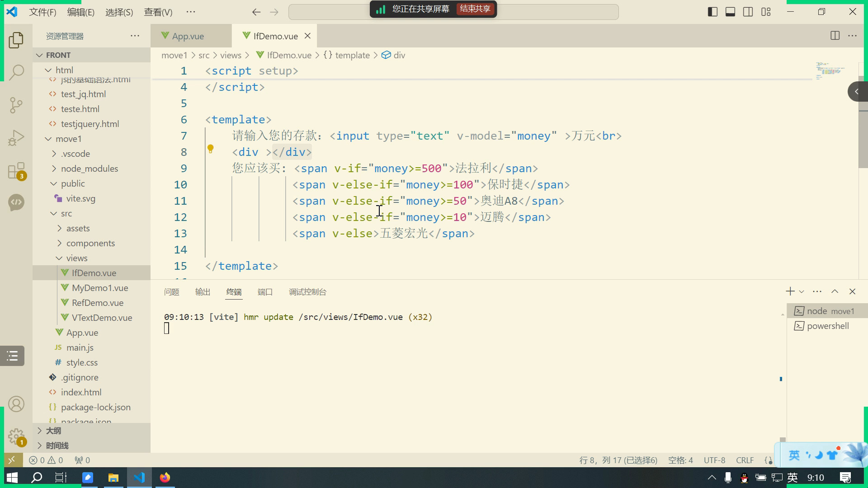Select the 终端 terminal tab

click(234, 291)
